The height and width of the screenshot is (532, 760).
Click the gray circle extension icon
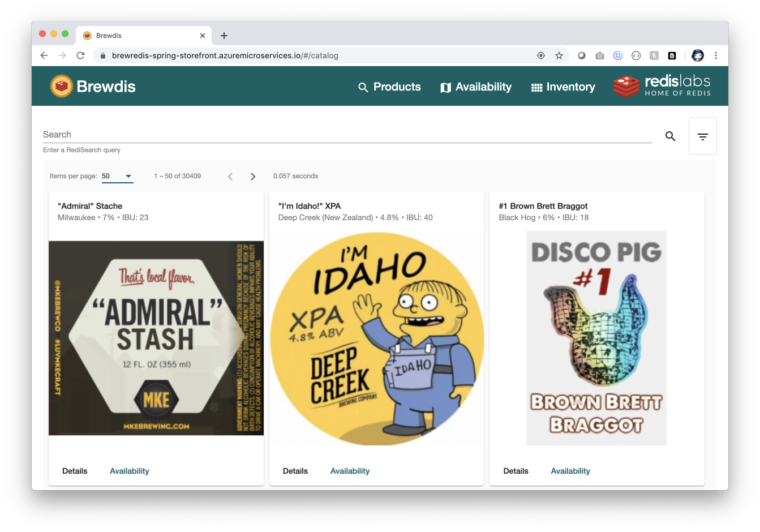pyautogui.click(x=582, y=55)
